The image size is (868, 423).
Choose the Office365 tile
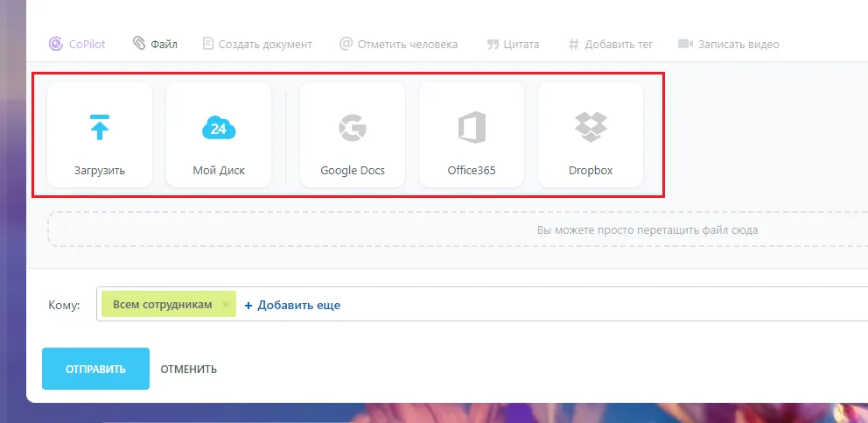(472, 135)
